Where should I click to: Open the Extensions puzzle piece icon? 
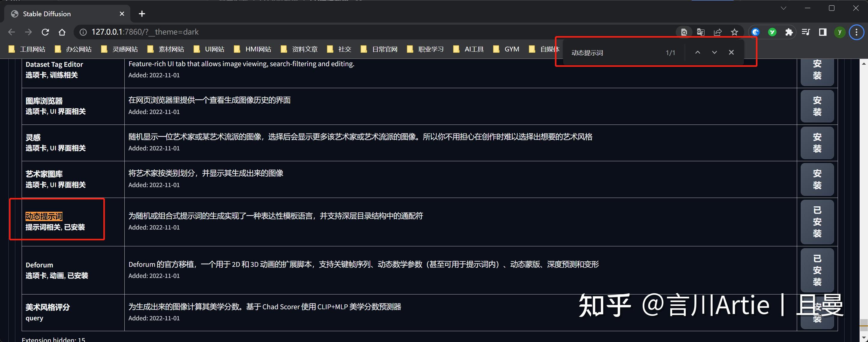click(x=789, y=32)
